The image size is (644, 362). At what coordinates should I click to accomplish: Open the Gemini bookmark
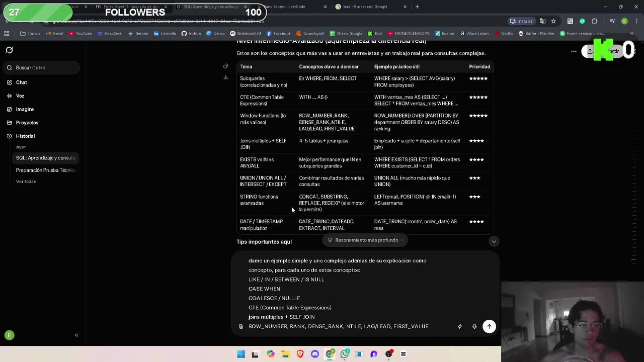(138, 34)
